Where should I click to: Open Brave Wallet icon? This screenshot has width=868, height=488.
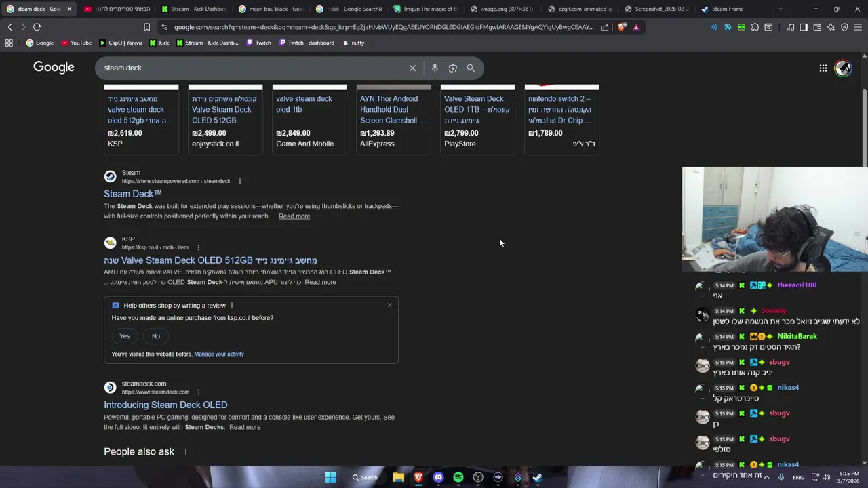(817, 27)
